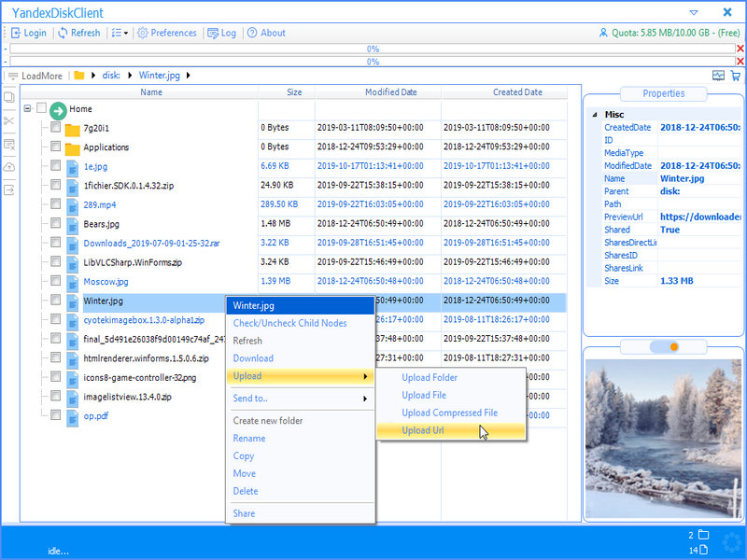Screen dimensions: 747x560
Task: Click the copy icon in left sidebar
Action: click(8, 97)
